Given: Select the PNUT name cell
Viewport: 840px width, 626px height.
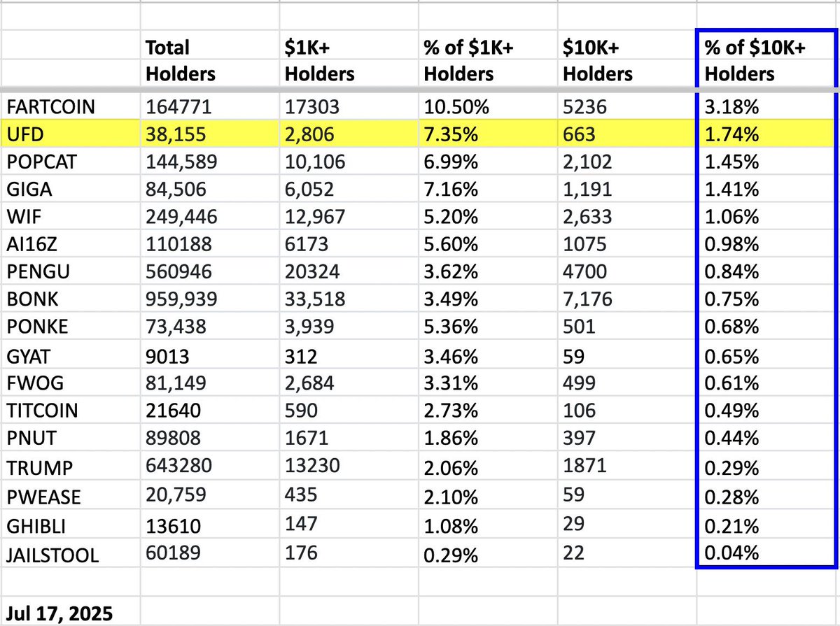Looking at the screenshot, I should (x=70, y=438).
